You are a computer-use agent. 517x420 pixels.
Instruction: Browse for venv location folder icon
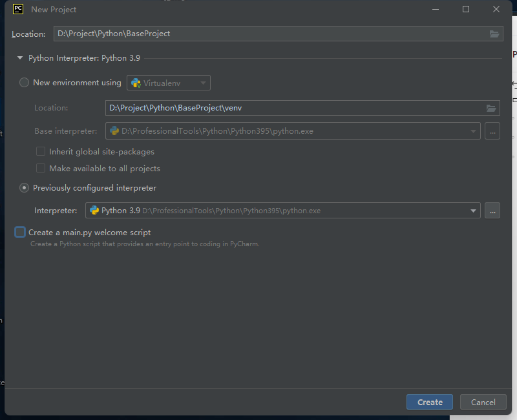pyautogui.click(x=491, y=108)
